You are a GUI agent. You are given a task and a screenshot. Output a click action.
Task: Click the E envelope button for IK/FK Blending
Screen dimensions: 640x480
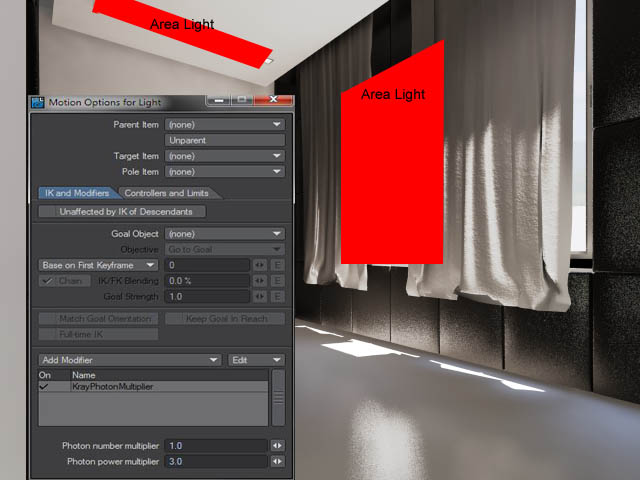(x=278, y=281)
